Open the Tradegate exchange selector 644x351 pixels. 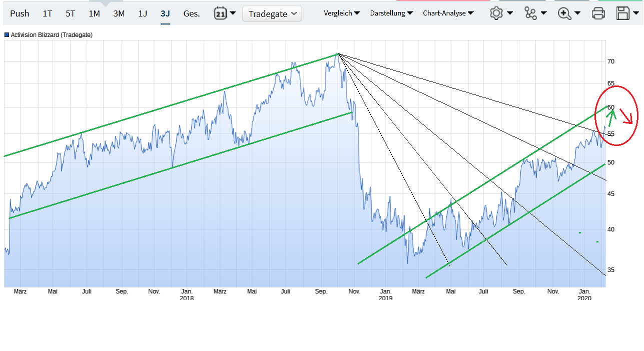[x=272, y=13]
